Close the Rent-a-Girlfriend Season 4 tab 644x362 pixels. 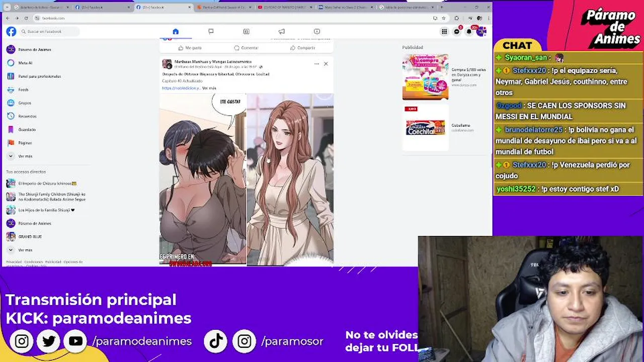point(250,7)
